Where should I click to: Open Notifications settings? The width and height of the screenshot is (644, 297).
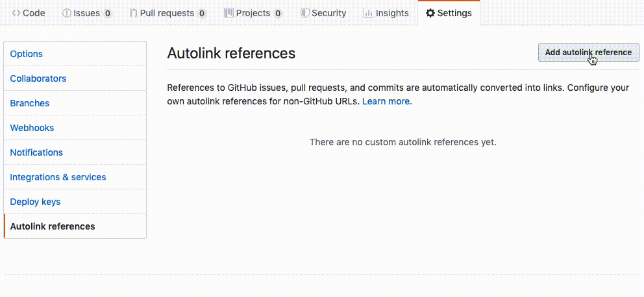pyautogui.click(x=36, y=152)
